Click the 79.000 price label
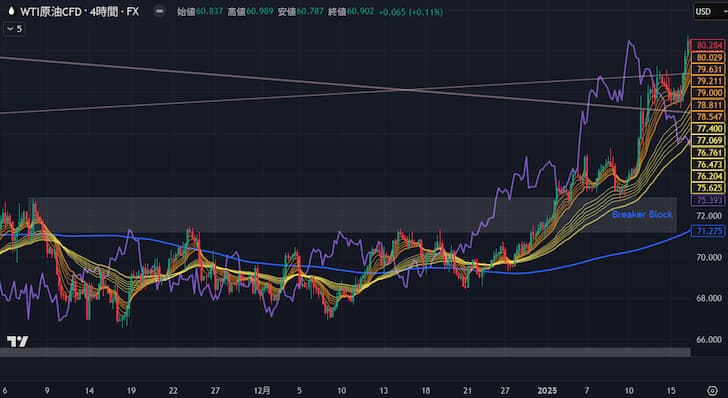This screenshot has width=728, height=398. click(x=708, y=93)
